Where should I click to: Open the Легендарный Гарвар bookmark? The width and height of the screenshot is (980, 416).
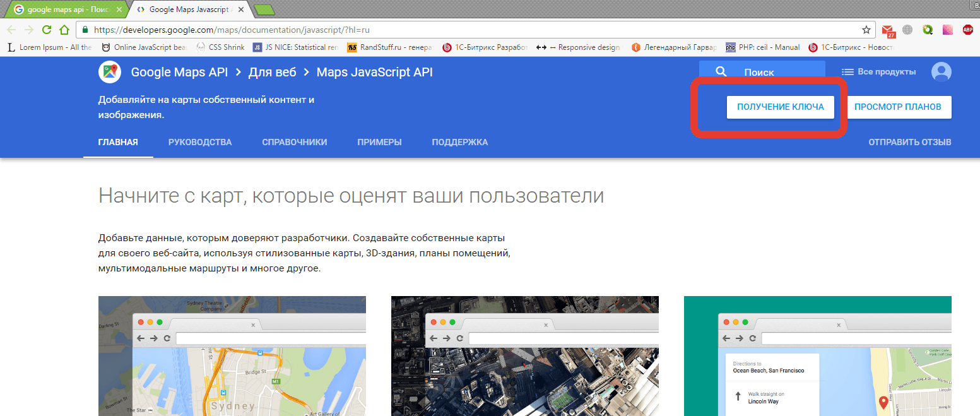click(674, 47)
